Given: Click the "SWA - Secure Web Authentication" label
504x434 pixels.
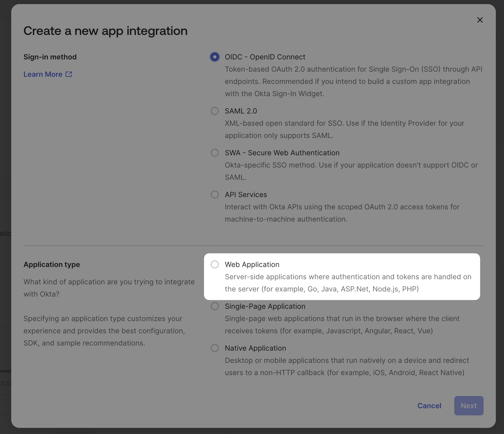Looking at the screenshot, I should point(282,153).
